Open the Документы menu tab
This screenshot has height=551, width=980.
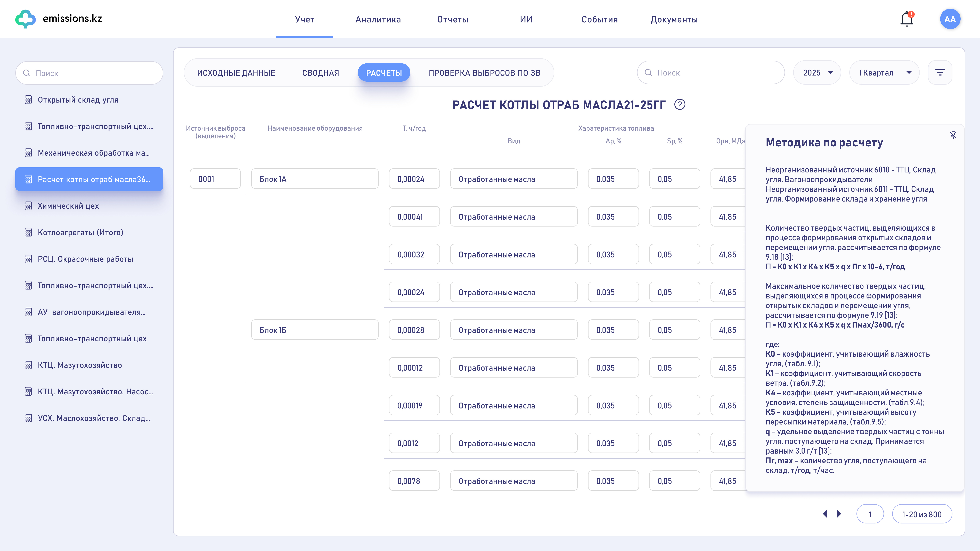point(674,19)
